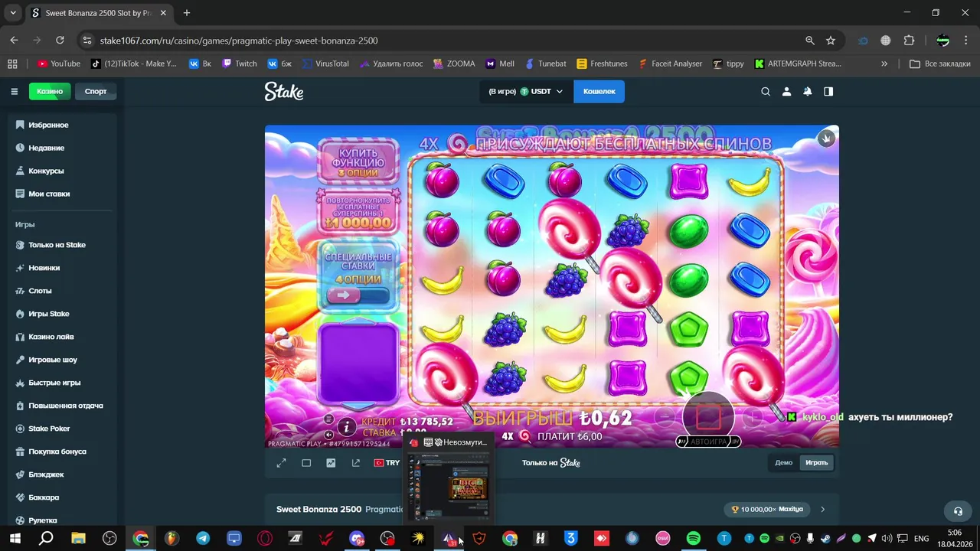Click the Stake logo
The height and width of the screenshot is (551, 980).
click(284, 91)
